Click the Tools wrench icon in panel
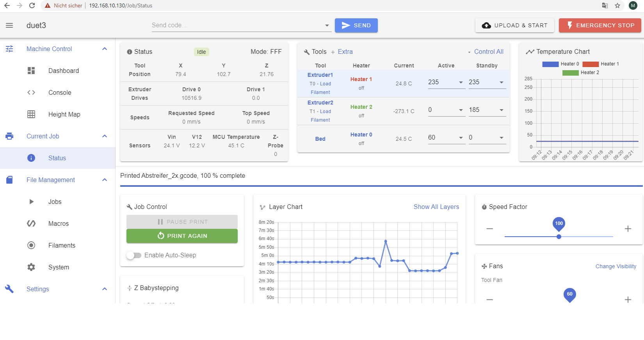 click(306, 52)
